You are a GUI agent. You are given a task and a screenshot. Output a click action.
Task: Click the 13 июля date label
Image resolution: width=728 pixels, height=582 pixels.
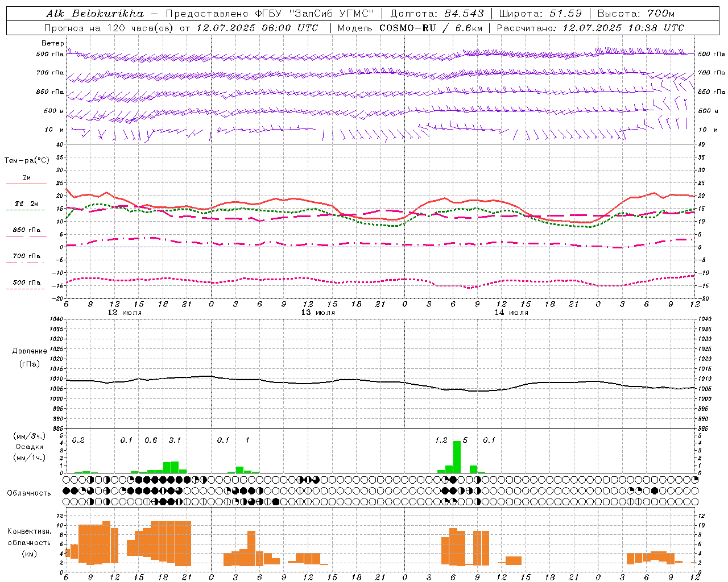click(318, 313)
